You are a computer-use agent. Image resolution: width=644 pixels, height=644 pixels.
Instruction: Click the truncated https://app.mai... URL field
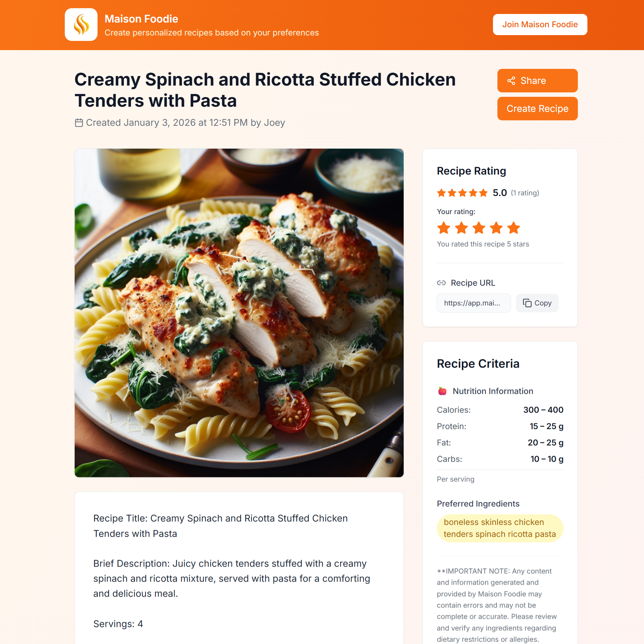click(x=473, y=303)
